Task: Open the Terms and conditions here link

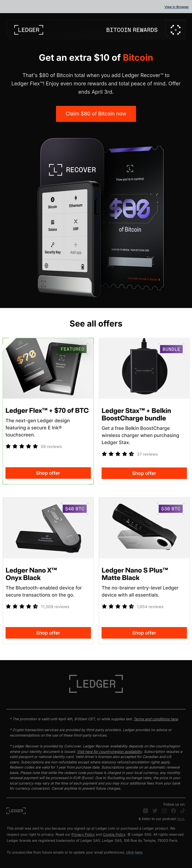Action: click(156, 719)
